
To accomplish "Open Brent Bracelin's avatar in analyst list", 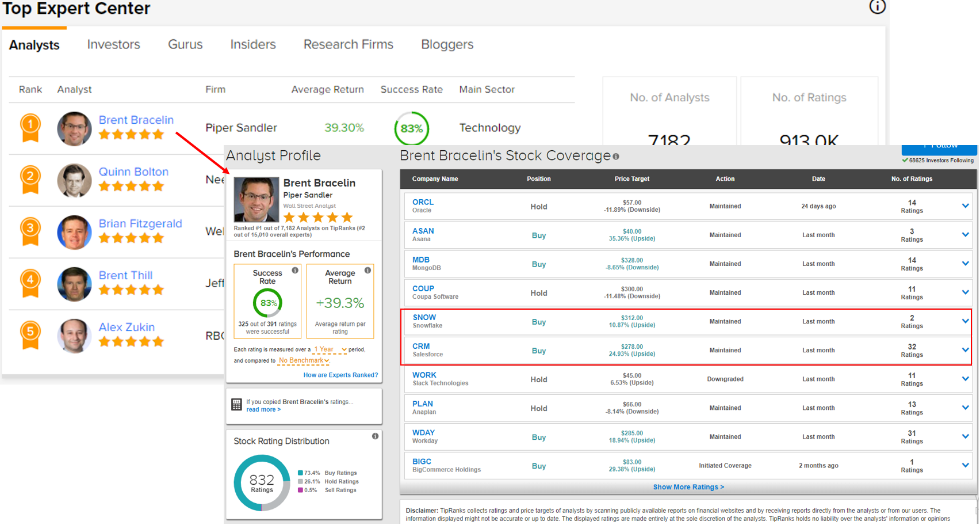I will [74, 128].
